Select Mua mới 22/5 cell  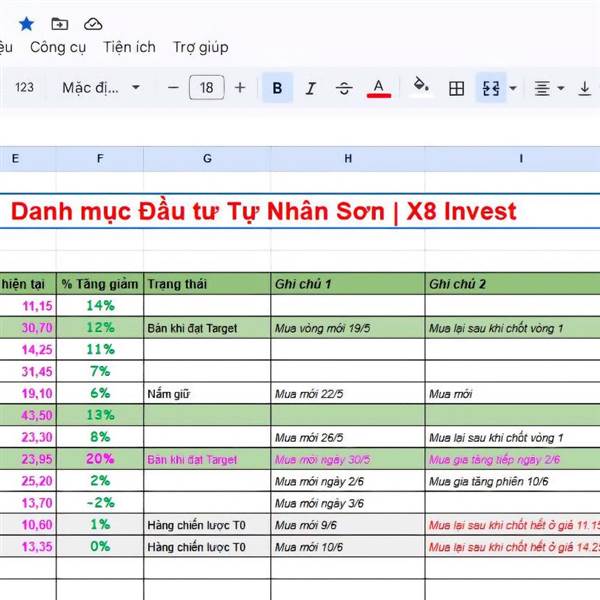pos(348,393)
